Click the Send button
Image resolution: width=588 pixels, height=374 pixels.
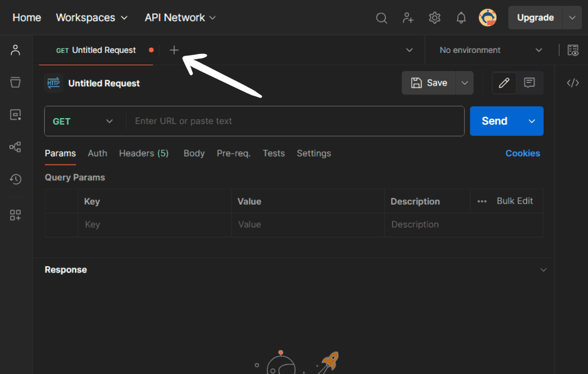(495, 121)
